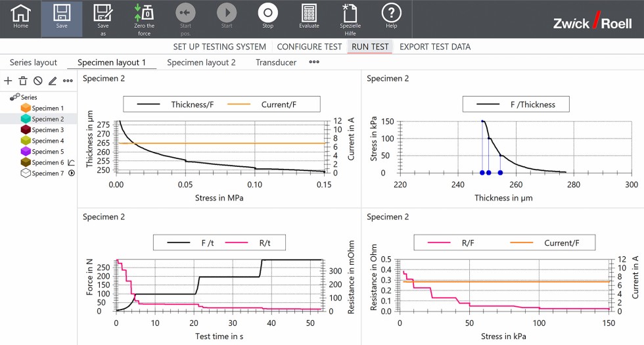The width and height of the screenshot is (644, 345).
Task: Go to EXPORT TEST DATA
Action: click(x=434, y=47)
